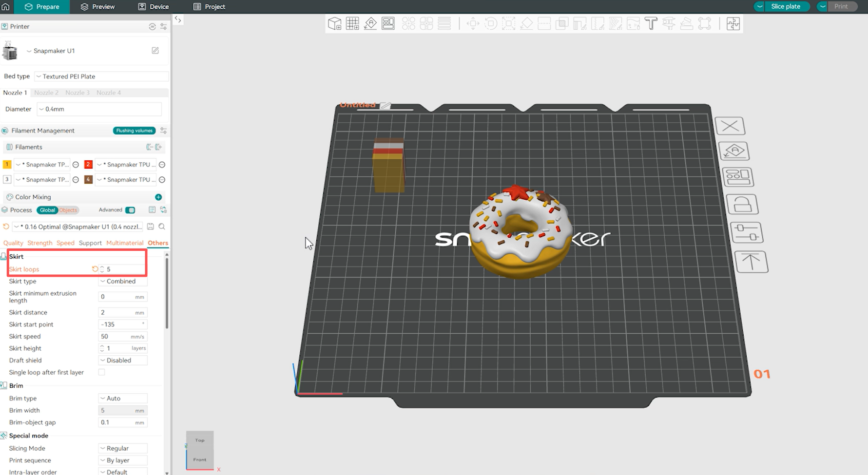The image size is (868, 475).
Task: Change the brown filament 4 color swatch
Action: click(x=88, y=180)
